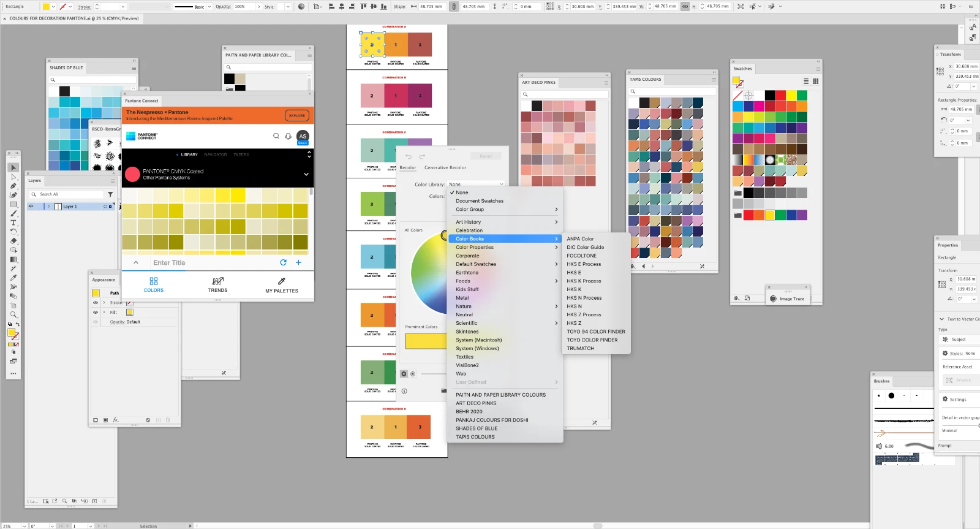The image size is (980, 529).
Task: Toggle Stroke visibility in Appearance panel
Action: click(96, 303)
